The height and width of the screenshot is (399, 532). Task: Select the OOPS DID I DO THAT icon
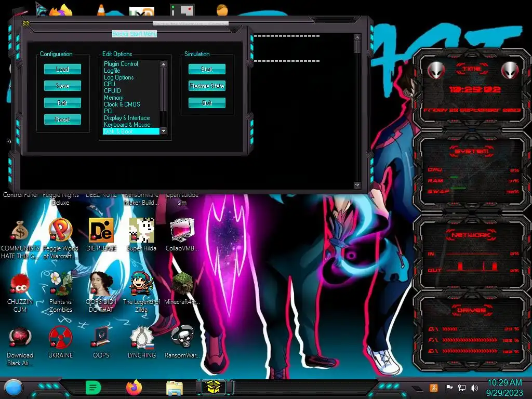click(x=101, y=292)
